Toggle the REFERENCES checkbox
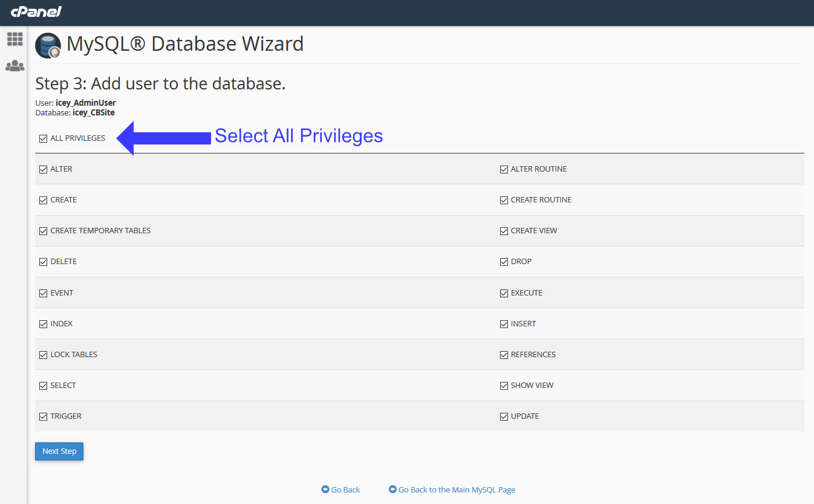This screenshot has height=504, width=814. 504,355
